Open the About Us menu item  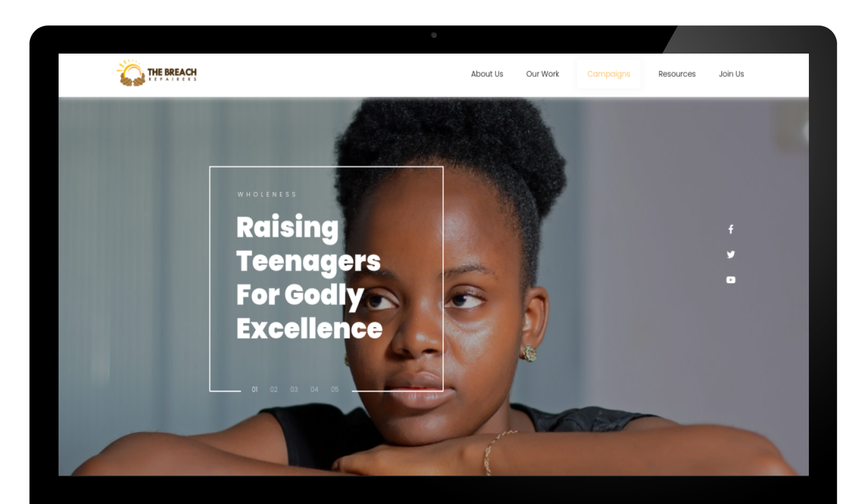click(x=487, y=74)
